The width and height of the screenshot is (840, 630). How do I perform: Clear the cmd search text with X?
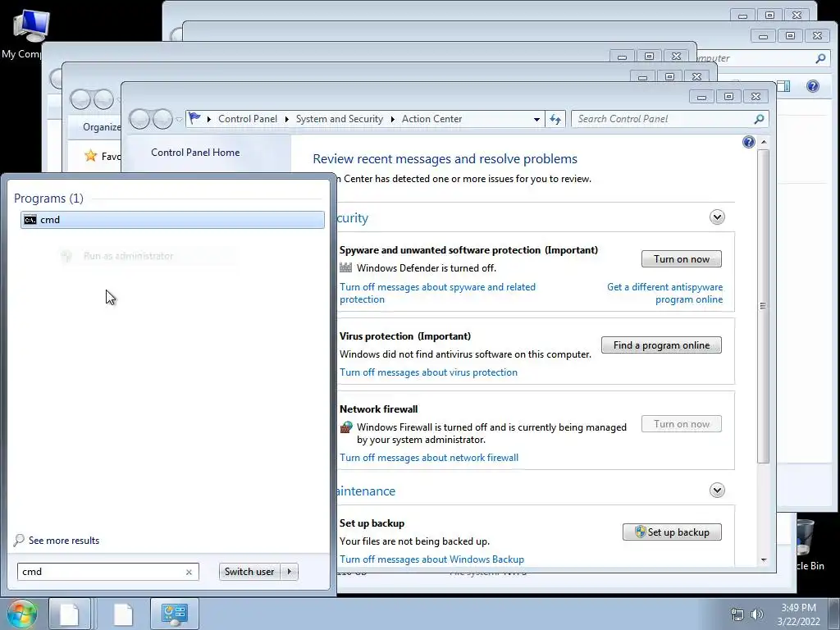(189, 572)
